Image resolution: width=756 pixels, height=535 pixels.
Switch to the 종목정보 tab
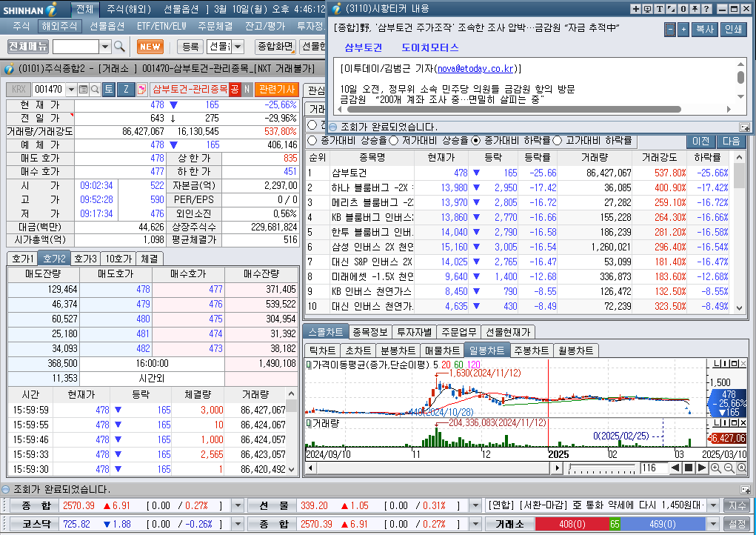[x=369, y=332]
